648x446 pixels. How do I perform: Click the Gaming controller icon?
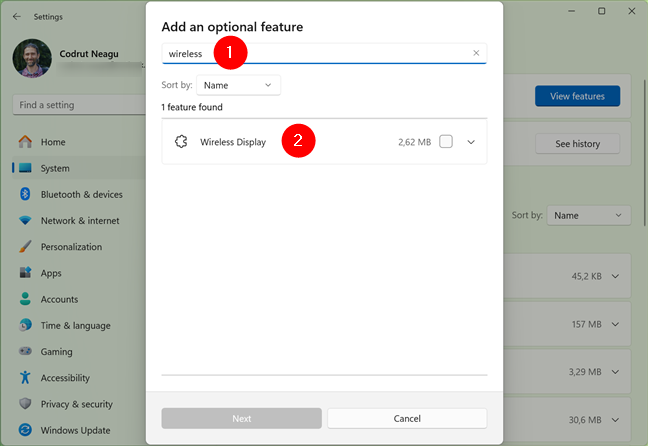[25, 351]
